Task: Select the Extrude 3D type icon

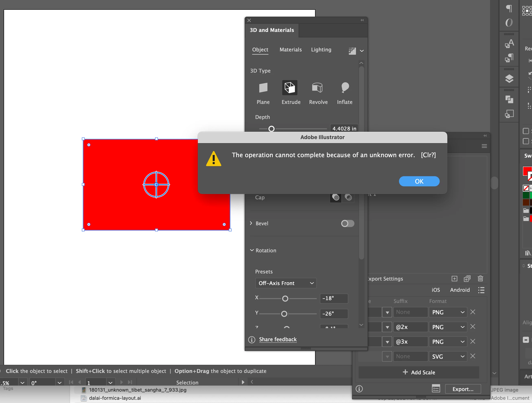Action: click(x=290, y=88)
